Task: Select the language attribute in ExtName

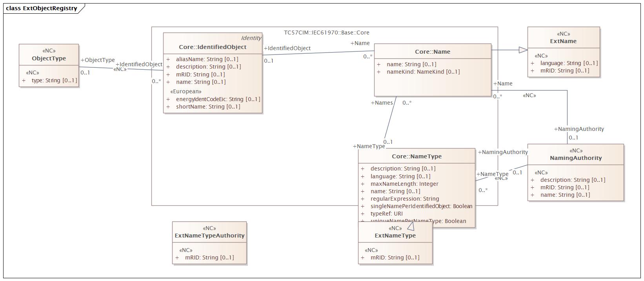Action: tap(569, 63)
